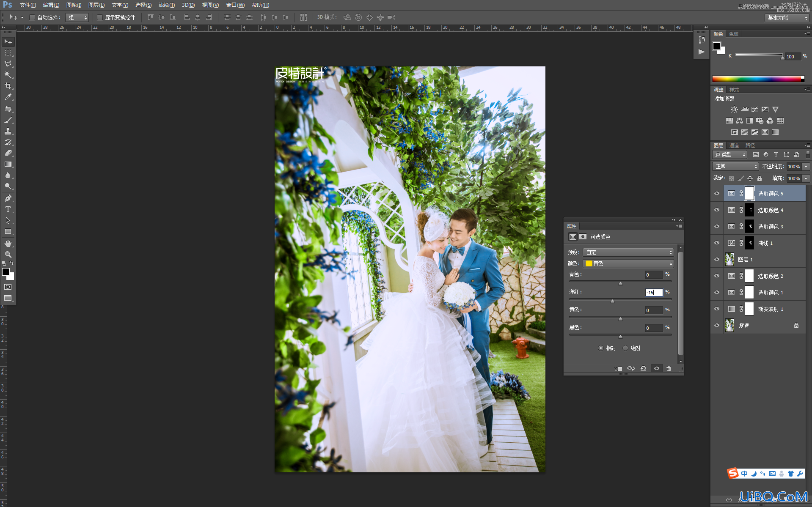Select the Move tool
Screen dimensions: 812x507
[8, 41]
